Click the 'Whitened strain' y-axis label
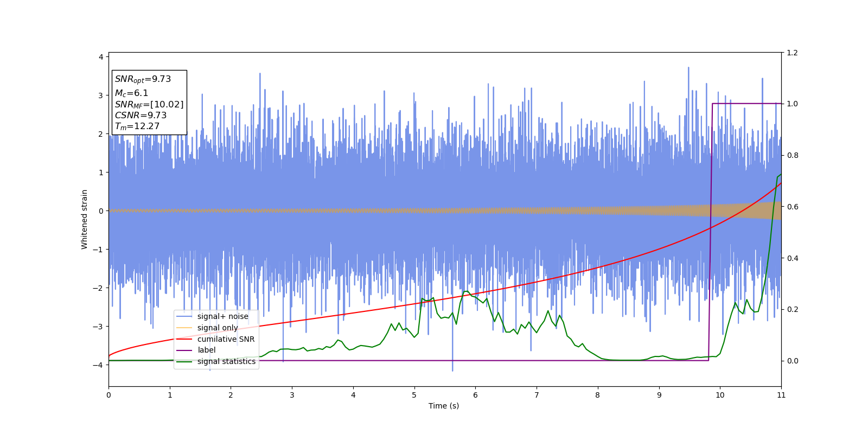868x434 pixels. click(85, 219)
